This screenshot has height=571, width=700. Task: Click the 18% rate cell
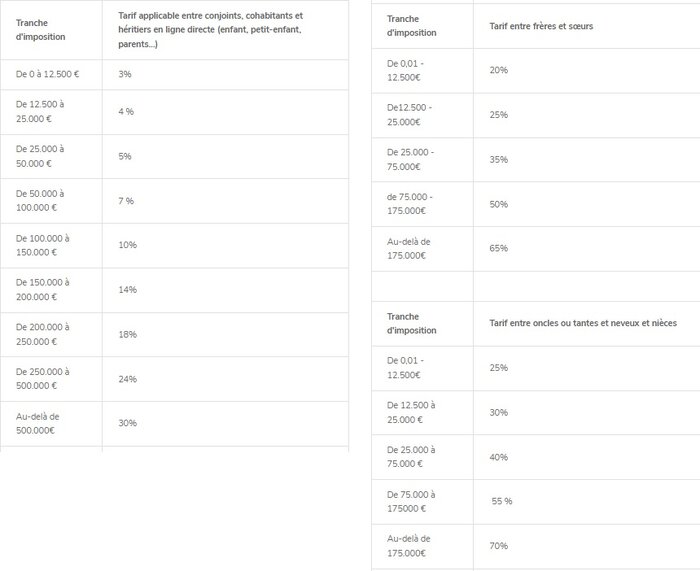pyautogui.click(x=127, y=334)
